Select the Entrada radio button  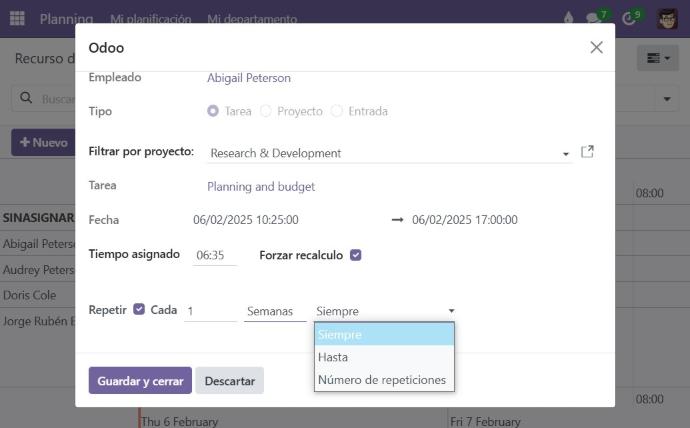click(x=337, y=111)
